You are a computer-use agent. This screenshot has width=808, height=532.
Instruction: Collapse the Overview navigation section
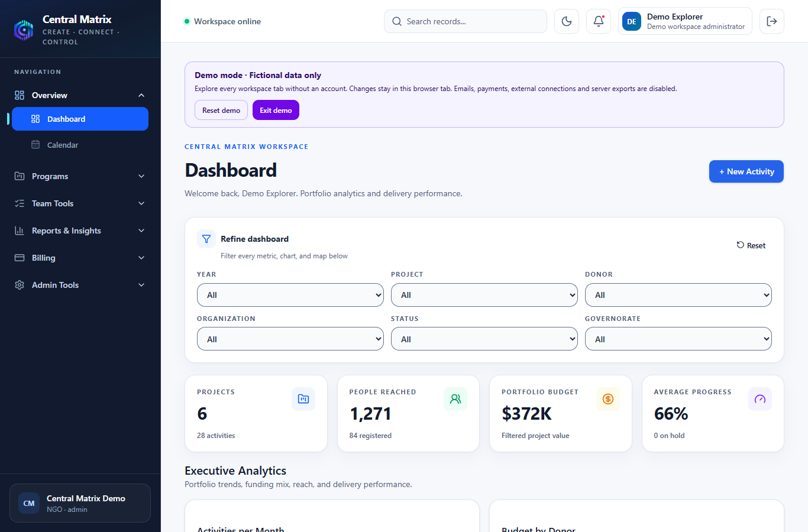click(x=80, y=95)
